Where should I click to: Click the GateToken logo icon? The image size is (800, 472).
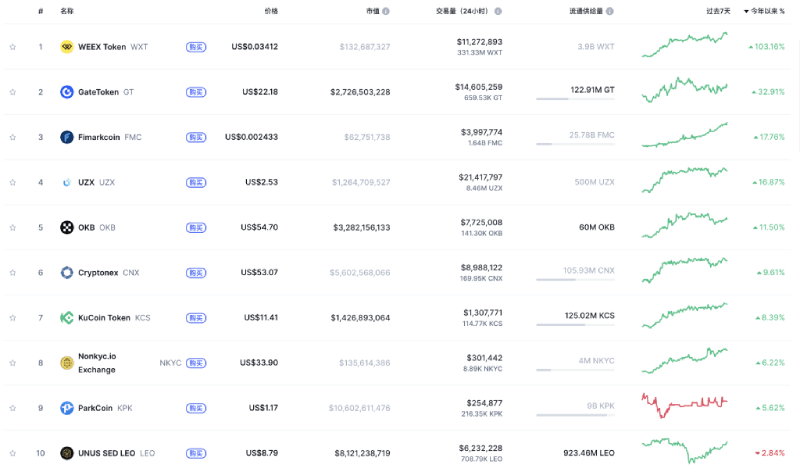pyautogui.click(x=67, y=92)
